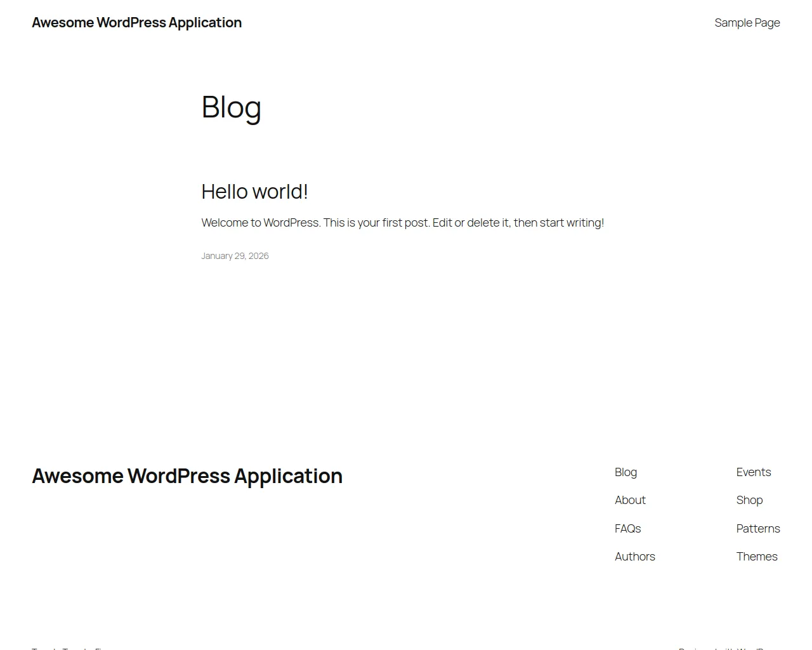The image size is (812, 650).
Task: Open Events in the footer menu
Action: pyautogui.click(x=754, y=472)
